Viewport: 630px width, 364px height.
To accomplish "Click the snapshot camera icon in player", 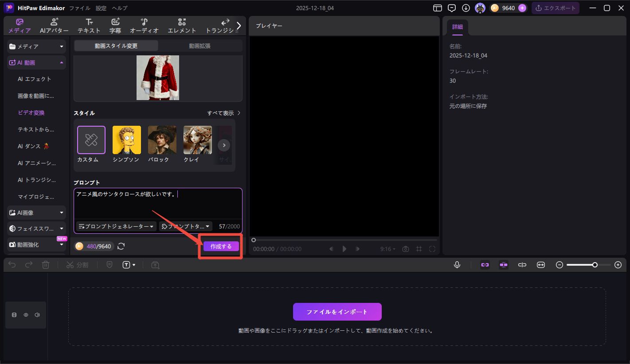I will pos(406,249).
